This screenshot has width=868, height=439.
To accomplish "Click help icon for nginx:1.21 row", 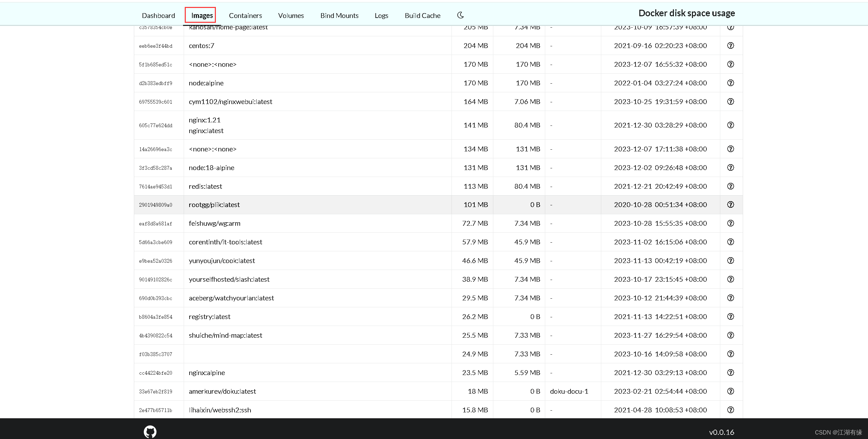I will click(730, 125).
